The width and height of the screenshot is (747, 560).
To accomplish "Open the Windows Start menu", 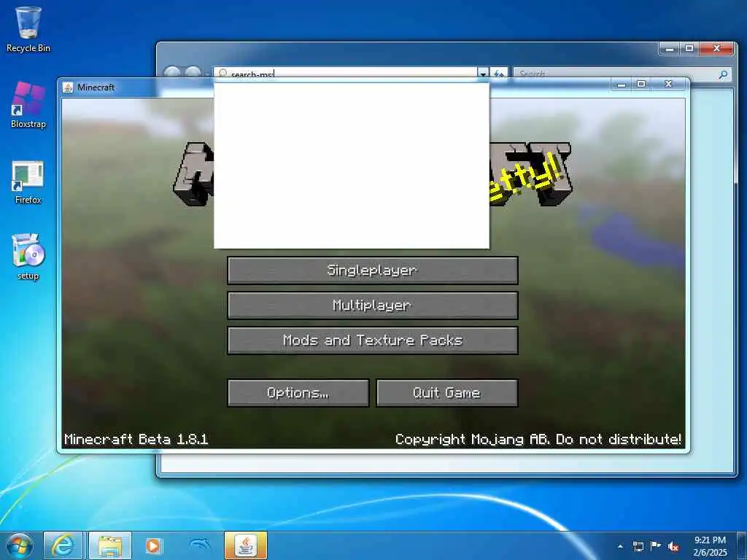I will pyautogui.click(x=20, y=545).
